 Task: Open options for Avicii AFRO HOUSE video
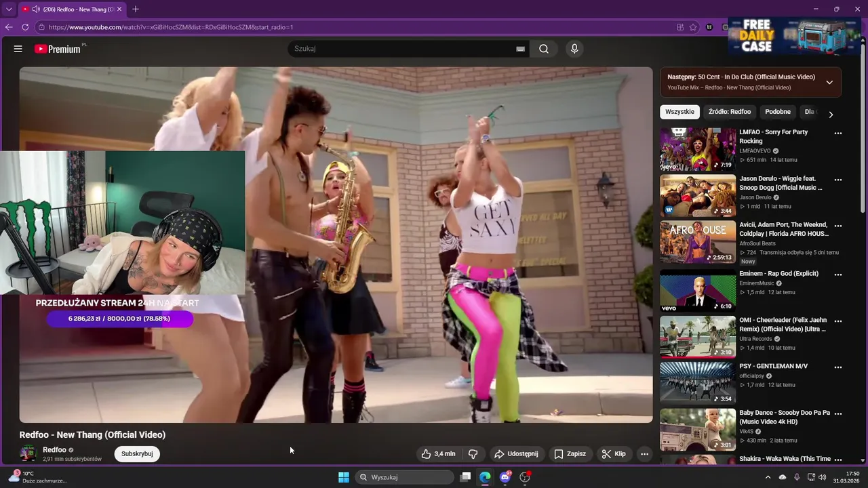pos(838,226)
